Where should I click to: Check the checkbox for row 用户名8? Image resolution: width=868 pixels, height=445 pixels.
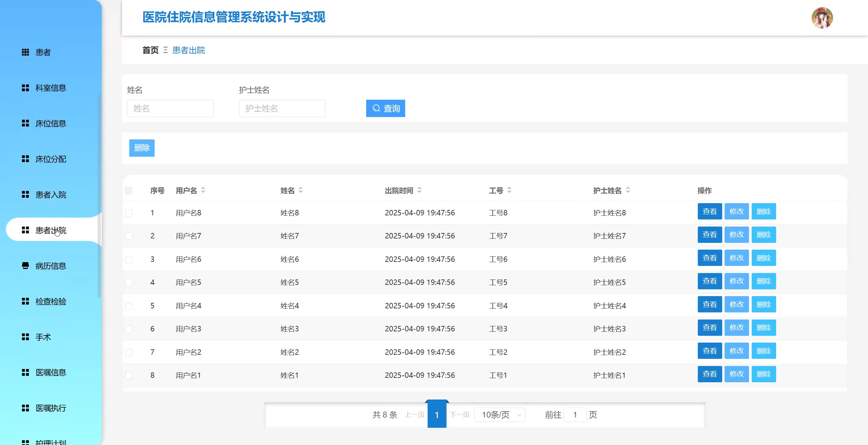[x=129, y=213]
